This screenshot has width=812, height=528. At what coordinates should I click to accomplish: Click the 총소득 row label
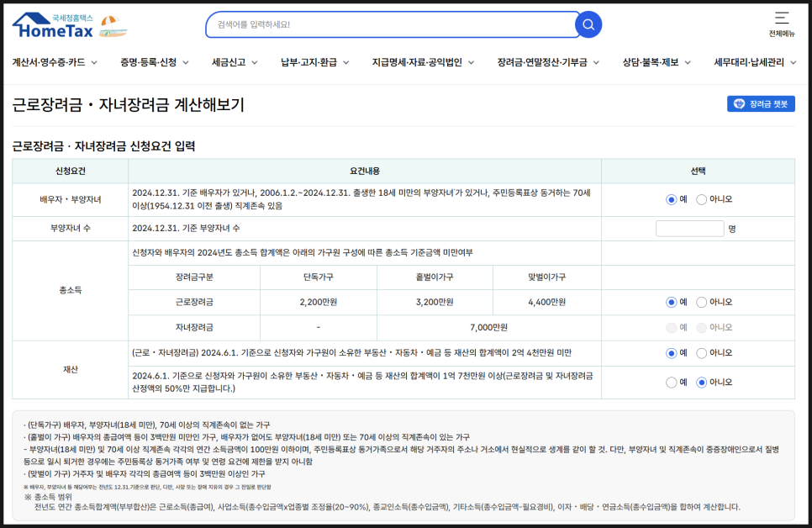71,290
